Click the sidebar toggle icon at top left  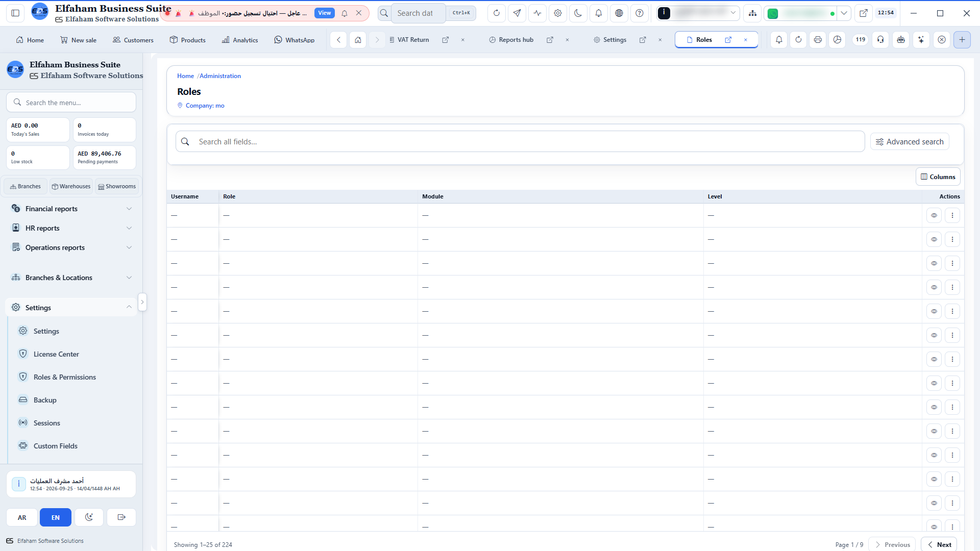coord(15,13)
